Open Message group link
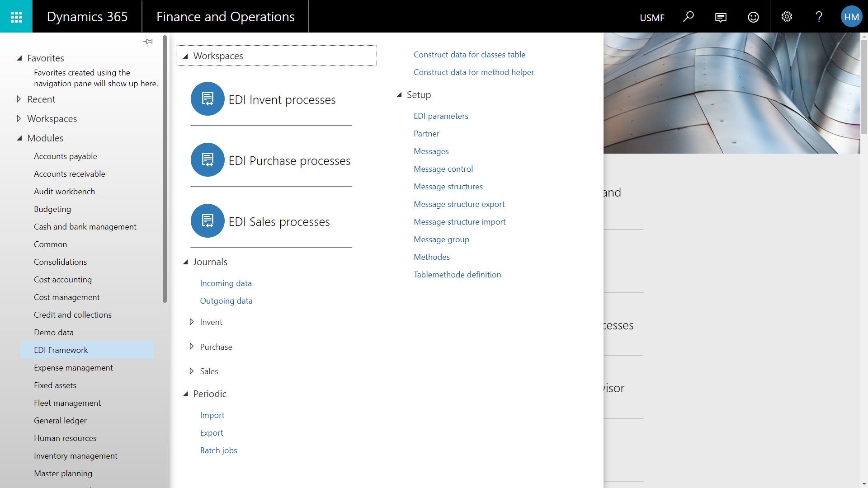The height and width of the screenshot is (488, 868). click(441, 239)
